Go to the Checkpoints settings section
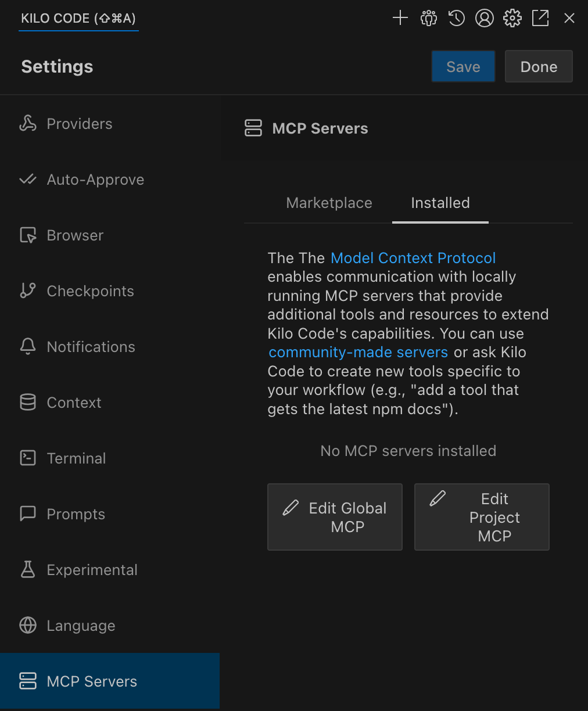The image size is (588, 711). pyautogui.click(x=90, y=291)
